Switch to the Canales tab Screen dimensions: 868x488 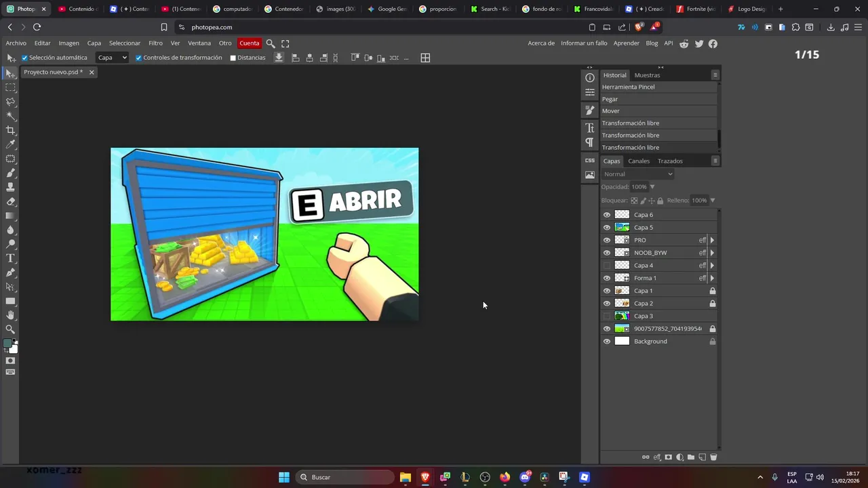[x=639, y=161]
